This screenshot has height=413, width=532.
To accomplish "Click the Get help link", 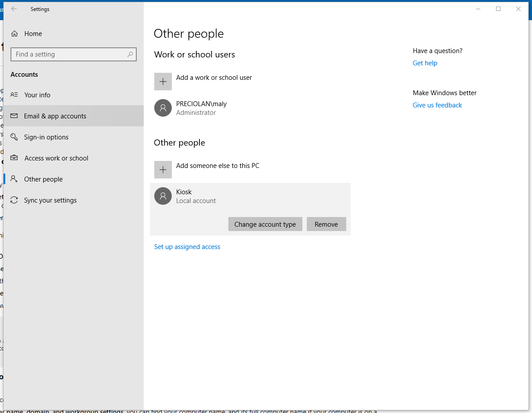I will pyautogui.click(x=425, y=63).
